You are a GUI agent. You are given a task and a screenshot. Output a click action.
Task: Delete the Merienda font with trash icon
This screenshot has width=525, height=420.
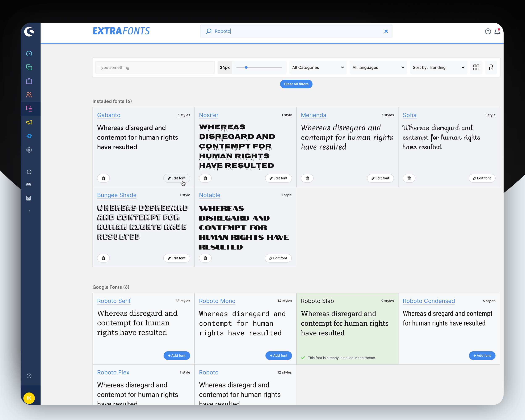click(307, 178)
